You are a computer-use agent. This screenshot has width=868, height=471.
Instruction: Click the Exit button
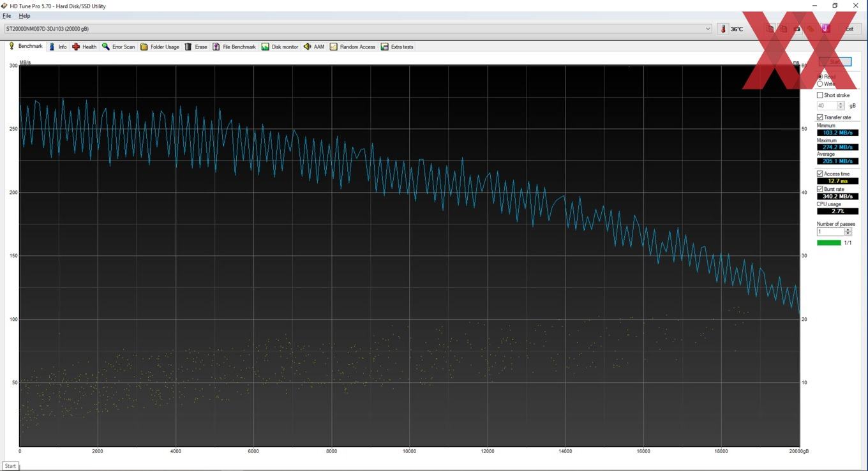848,29
